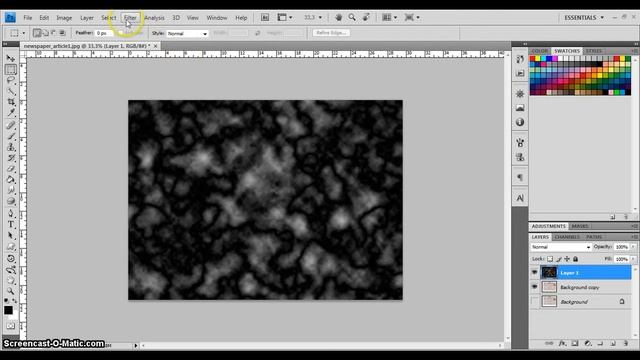Switch to the Paths tab
Image resolution: width=640 pixels, height=360 pixels.
[x=594, y=237]
